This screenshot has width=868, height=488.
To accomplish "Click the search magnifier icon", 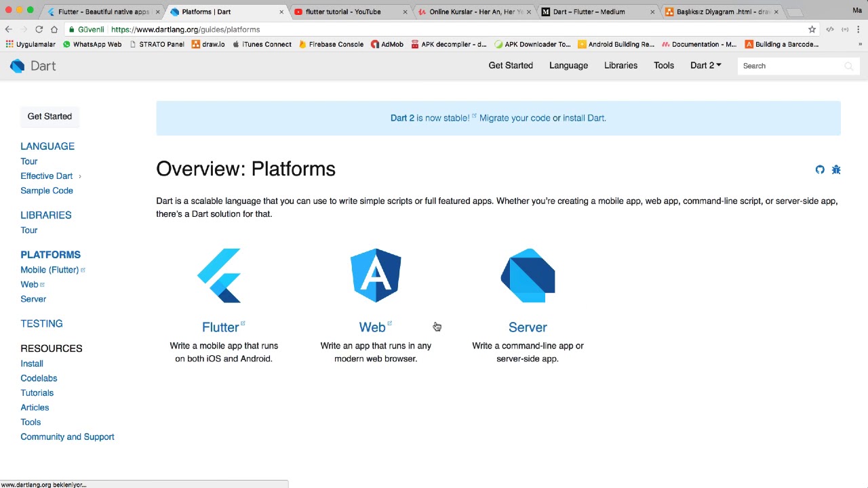I will click(x=848, y=66).
